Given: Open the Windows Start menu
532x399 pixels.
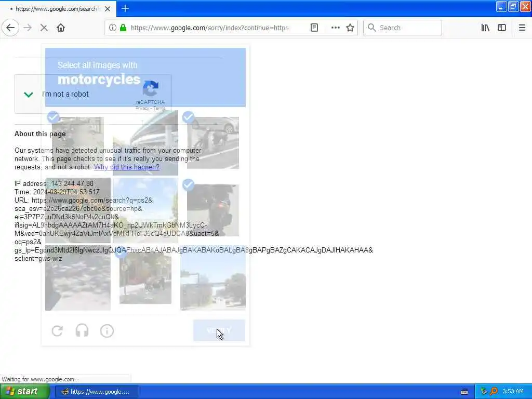Looking at the screenshot, I should click(x=24, y=392).
